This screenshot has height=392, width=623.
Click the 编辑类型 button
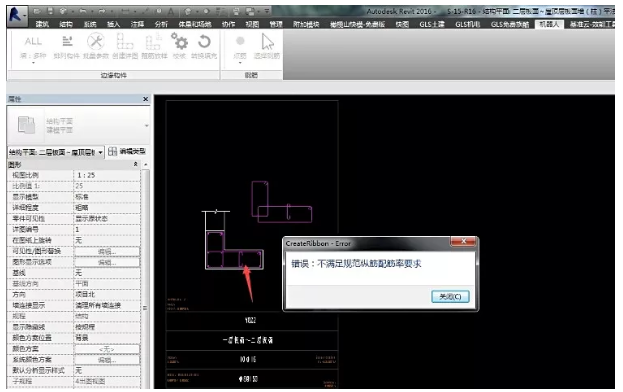127,152
